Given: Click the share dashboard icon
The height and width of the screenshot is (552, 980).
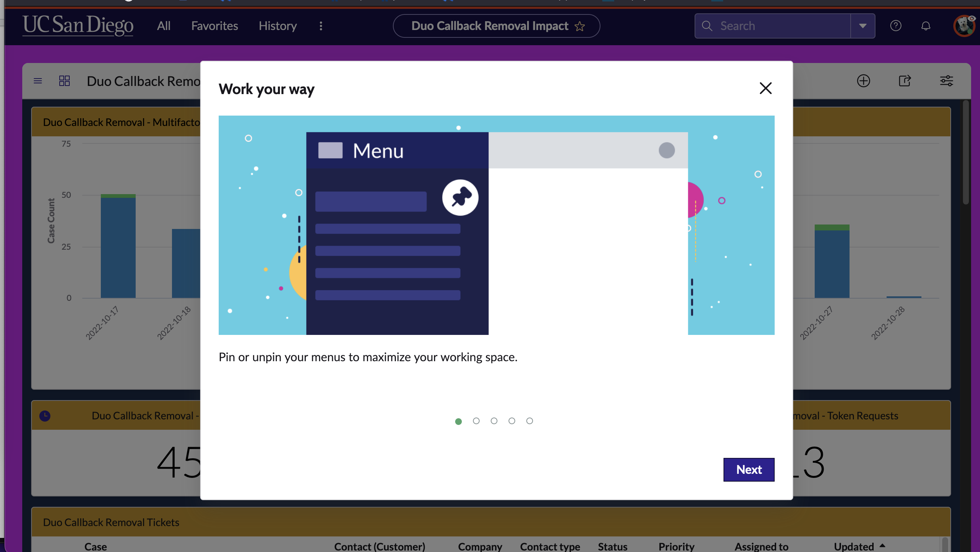Looking at the screenshot, I should pyautogui.click(x=905, y=81).
